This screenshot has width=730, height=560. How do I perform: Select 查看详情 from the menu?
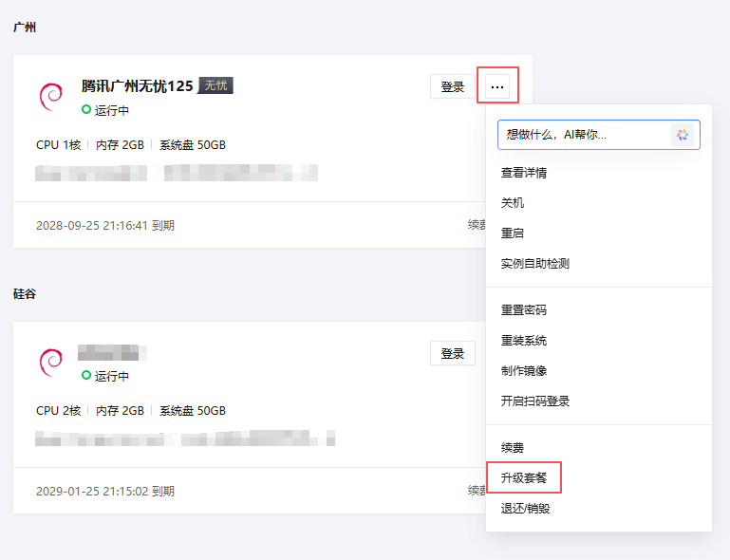pos(524,173)
